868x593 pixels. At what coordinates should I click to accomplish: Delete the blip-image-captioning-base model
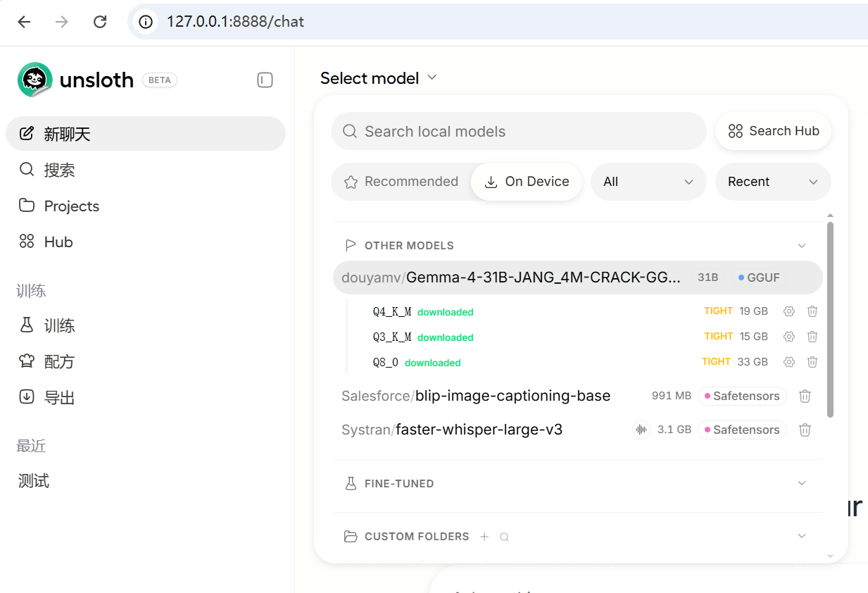coord(805,396)
